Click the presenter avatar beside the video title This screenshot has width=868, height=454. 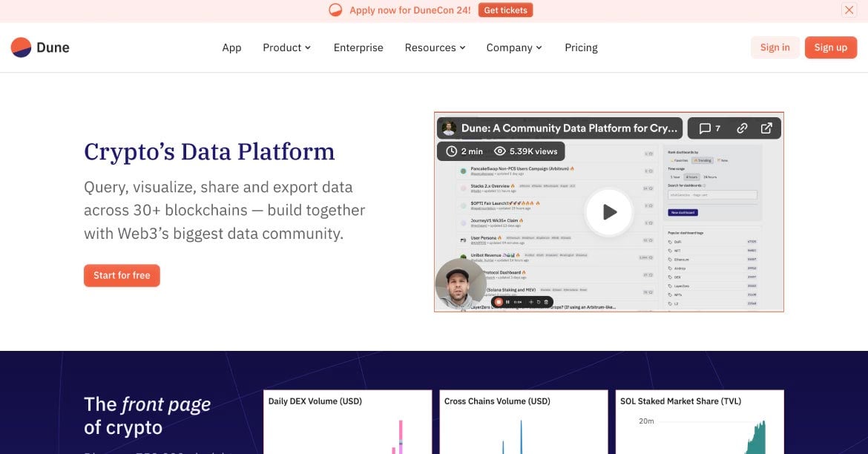click(448, 128)
